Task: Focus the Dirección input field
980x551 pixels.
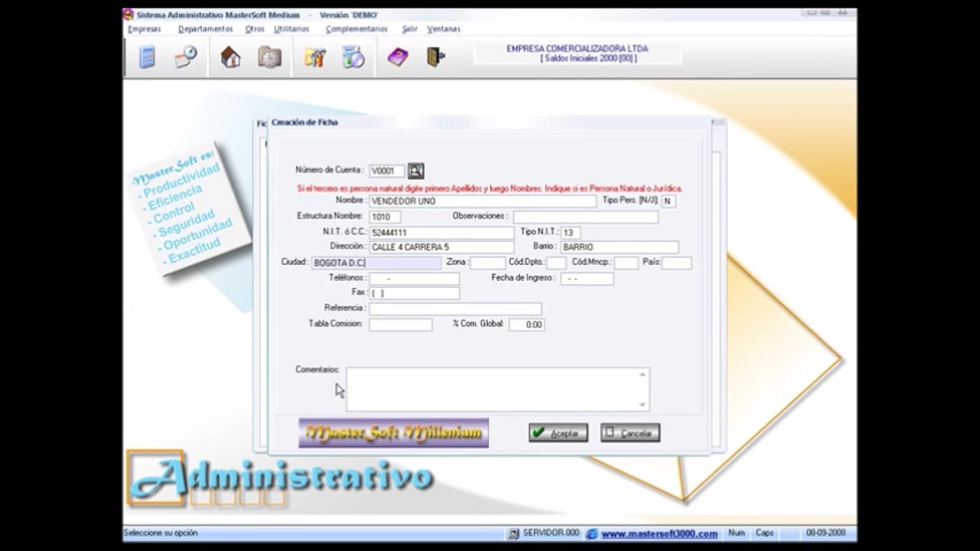Action: pos(442,247)
